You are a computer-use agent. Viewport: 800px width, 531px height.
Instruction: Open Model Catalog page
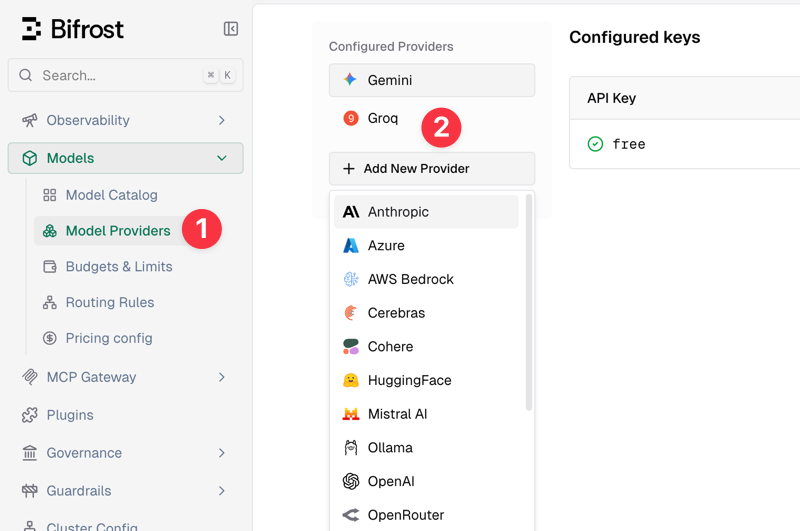click(111, 195)
